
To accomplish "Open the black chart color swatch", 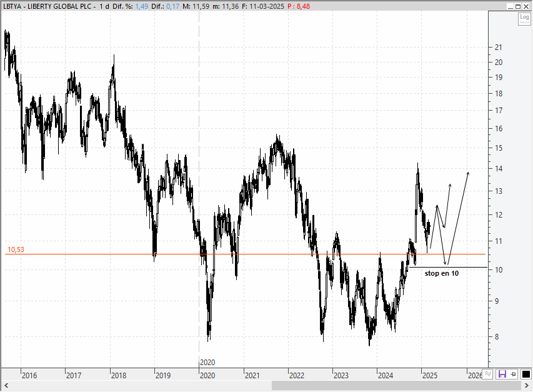I will coord(526,374).
